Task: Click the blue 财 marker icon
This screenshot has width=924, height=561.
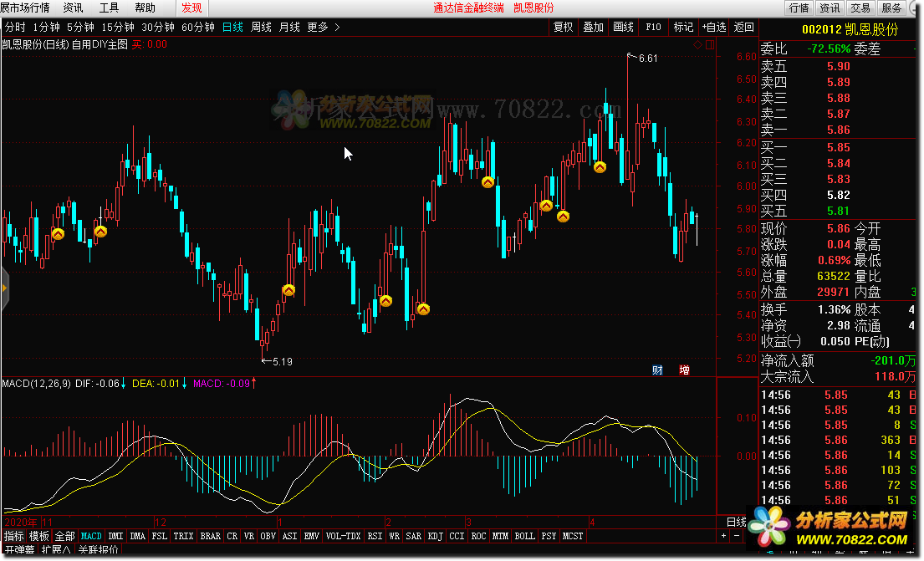Action: click(x=657, y=370)
